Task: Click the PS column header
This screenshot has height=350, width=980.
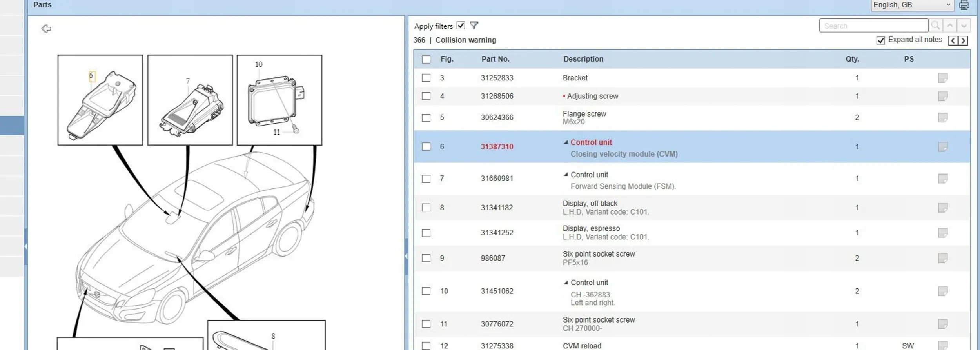Action: tap(909, 59)
